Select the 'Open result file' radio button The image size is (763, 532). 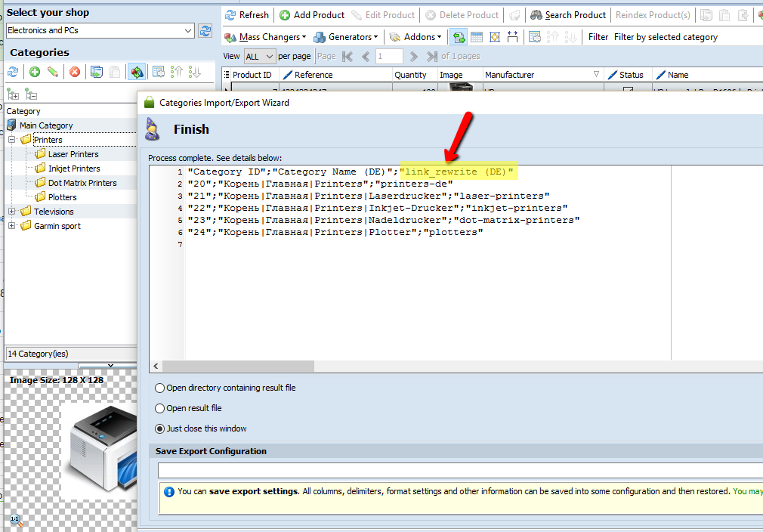[x=159, y=408]
